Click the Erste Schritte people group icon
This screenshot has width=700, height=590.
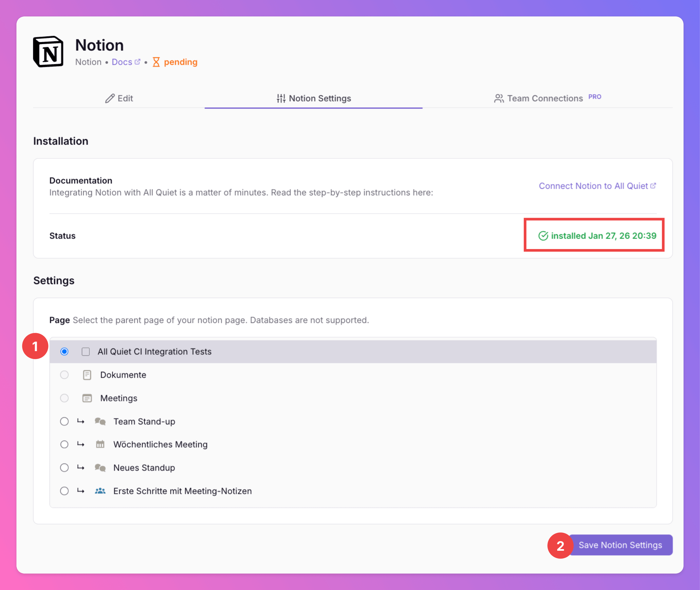pos(100,491)
